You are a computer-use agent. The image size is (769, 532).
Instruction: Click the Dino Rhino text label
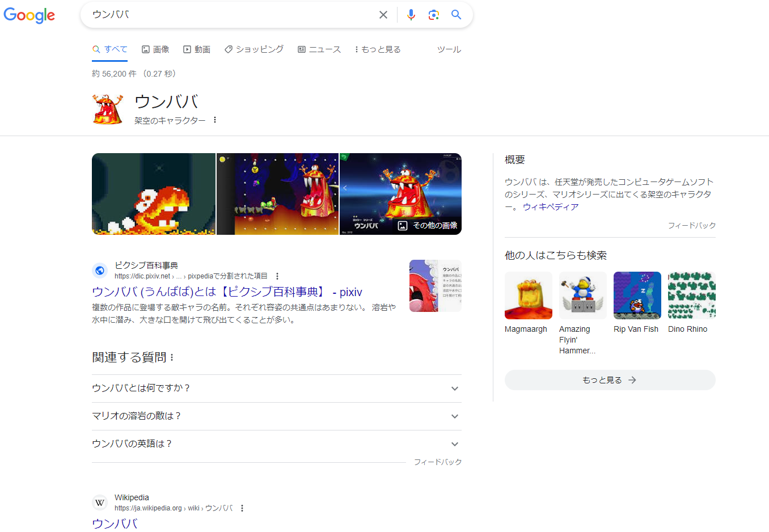click(687, 329)
